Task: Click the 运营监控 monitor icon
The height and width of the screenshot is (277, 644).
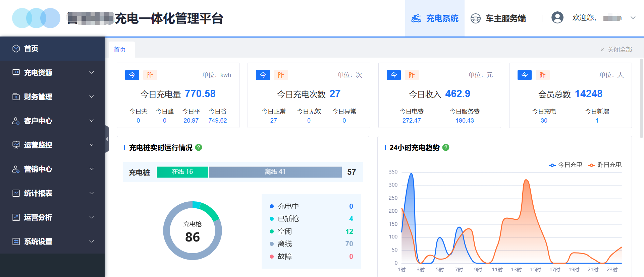Action: click(16, 145)
